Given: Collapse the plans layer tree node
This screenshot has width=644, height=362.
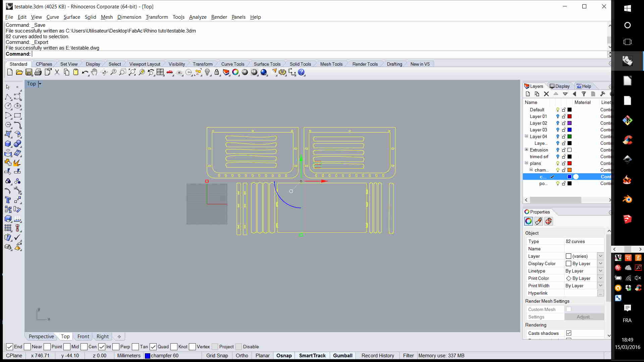Looking at the screenshot, I should point(526,163).
